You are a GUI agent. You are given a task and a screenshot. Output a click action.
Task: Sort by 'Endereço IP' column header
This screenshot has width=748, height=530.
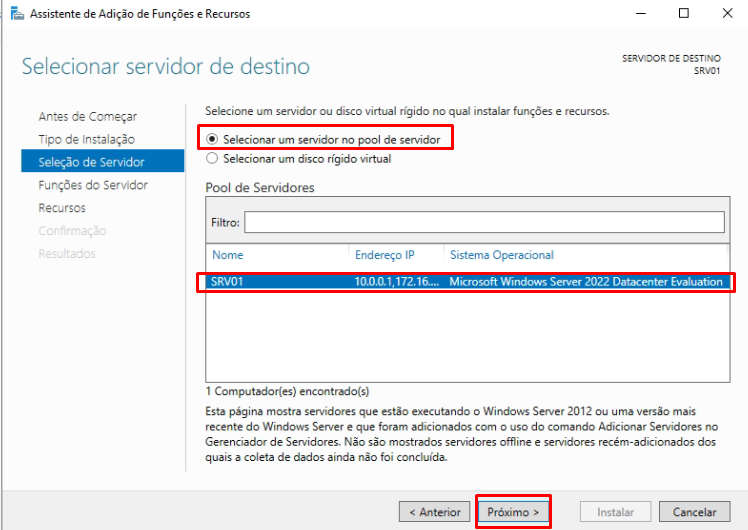pyautogui.click(x=384, y=255)
